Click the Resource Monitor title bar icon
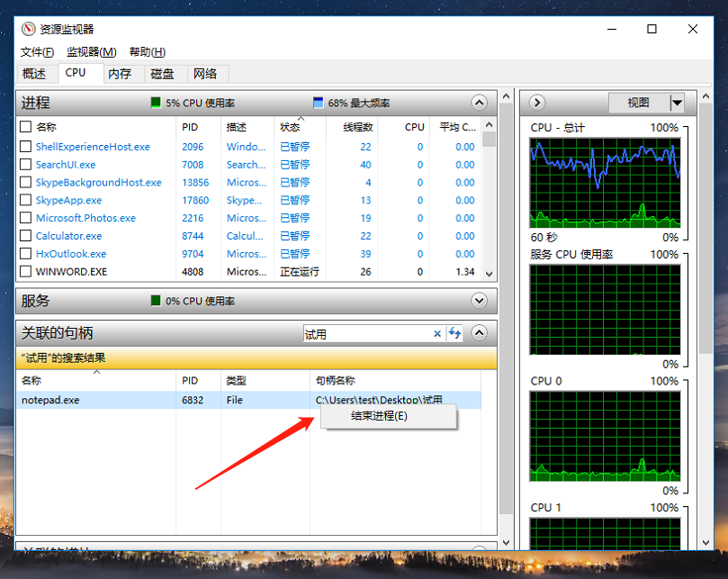Image resolution: width=728 pixels, height=579 pixels. pos(28,29)
